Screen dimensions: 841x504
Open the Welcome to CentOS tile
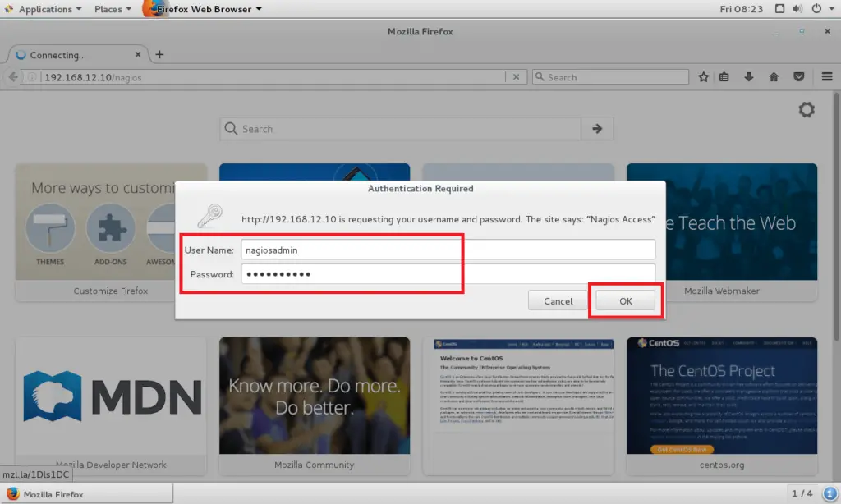pyautogui.click(x=518, y=405)
